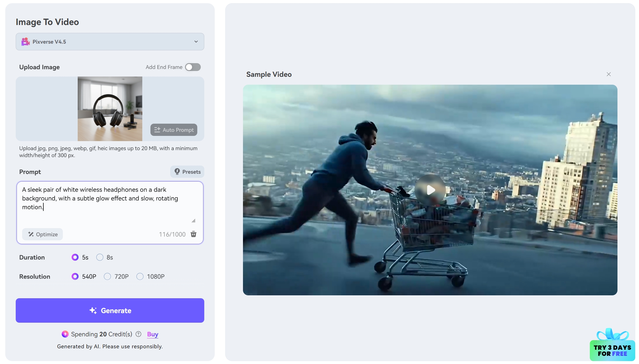Screen dimensions: 639x364
Task: Click inside the prompt text field
Action: tap(110, 204)
